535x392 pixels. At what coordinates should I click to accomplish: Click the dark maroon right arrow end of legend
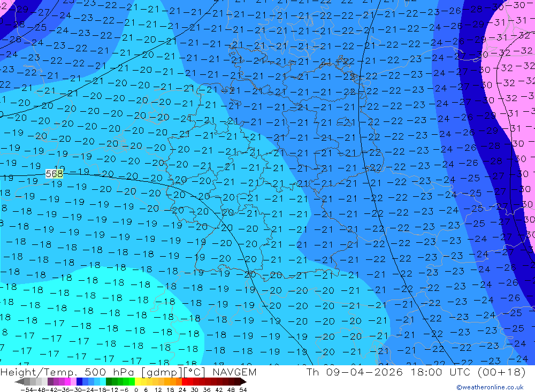point(243,382)
